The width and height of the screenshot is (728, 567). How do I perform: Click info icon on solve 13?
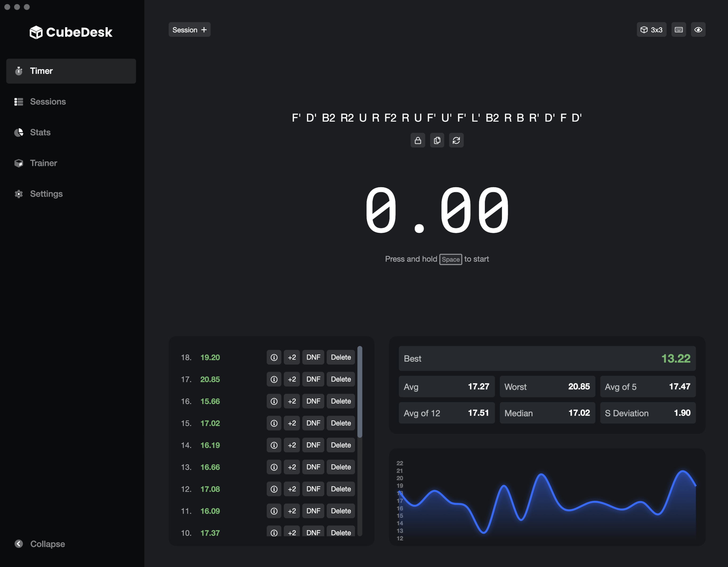(x=273, y=466)
